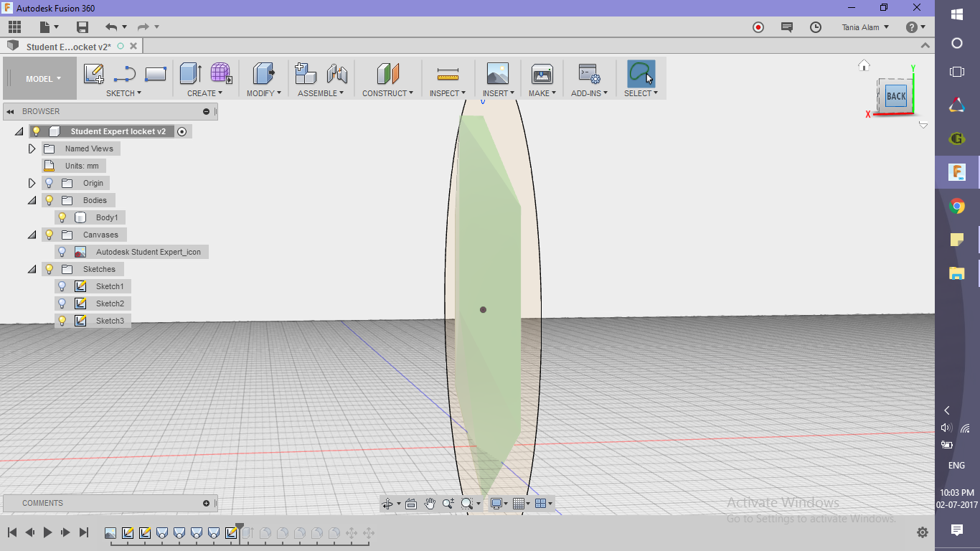Activate component radio button beside root name
The image size is (980, 551).
pos(182,131)
